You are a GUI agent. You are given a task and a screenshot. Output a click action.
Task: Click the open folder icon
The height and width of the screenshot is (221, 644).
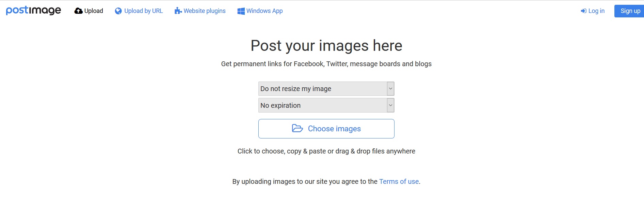coord(297,128)
